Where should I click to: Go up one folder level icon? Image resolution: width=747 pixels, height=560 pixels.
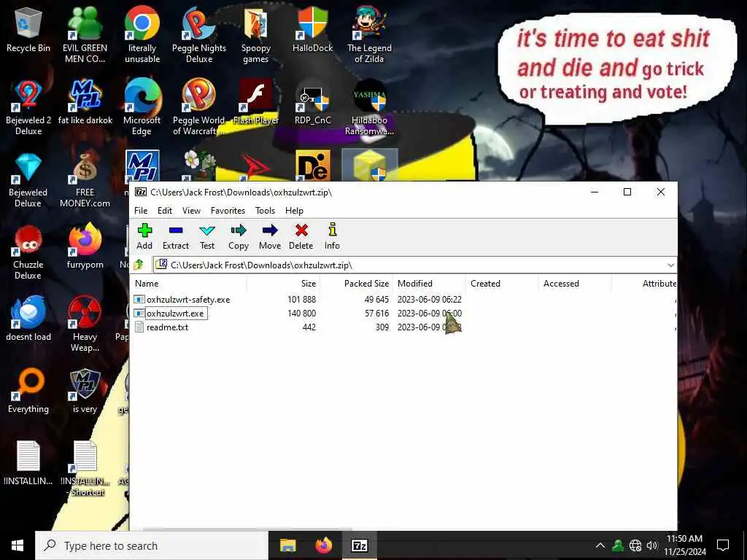point(139,264)
